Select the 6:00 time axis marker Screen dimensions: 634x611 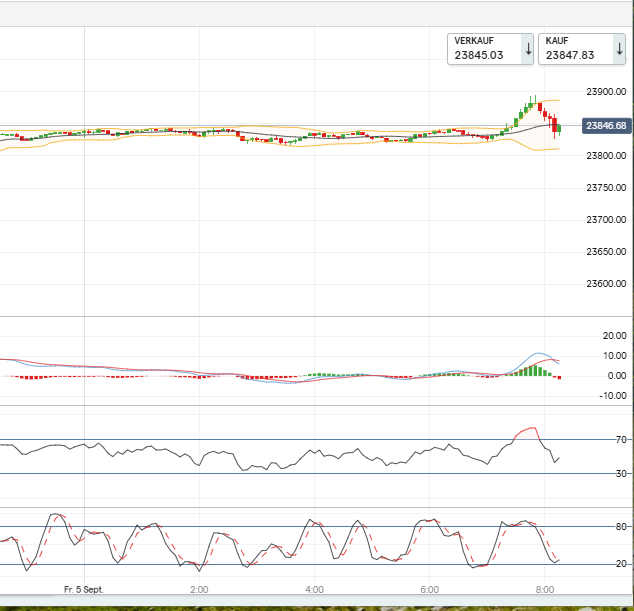pos(430,590)
